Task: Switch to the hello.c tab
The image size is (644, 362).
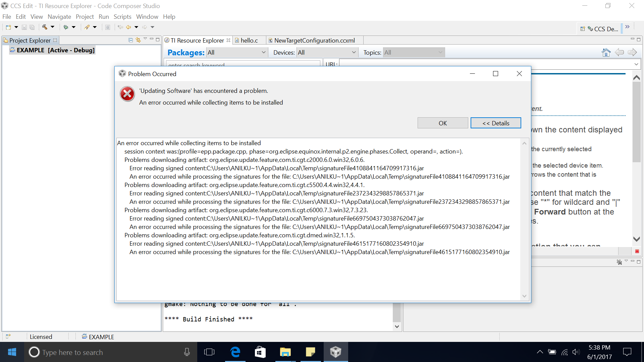Action: (x=249, y=41)
